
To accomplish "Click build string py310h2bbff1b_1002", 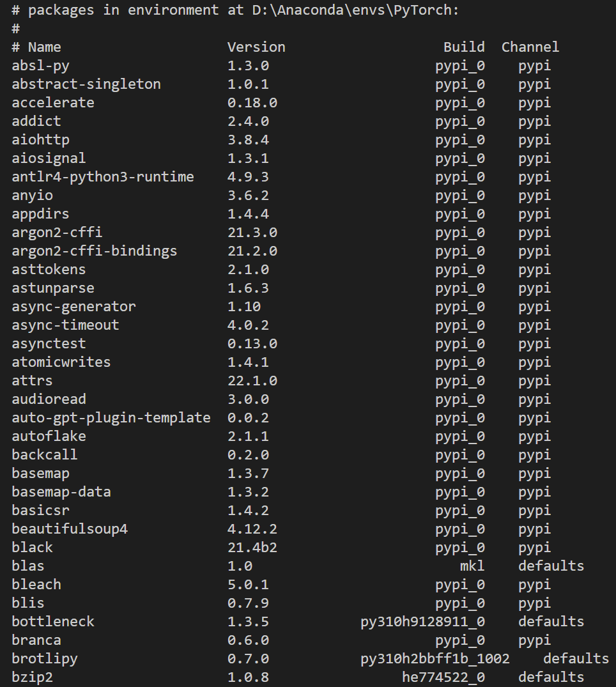I will (x=435, y=658).
